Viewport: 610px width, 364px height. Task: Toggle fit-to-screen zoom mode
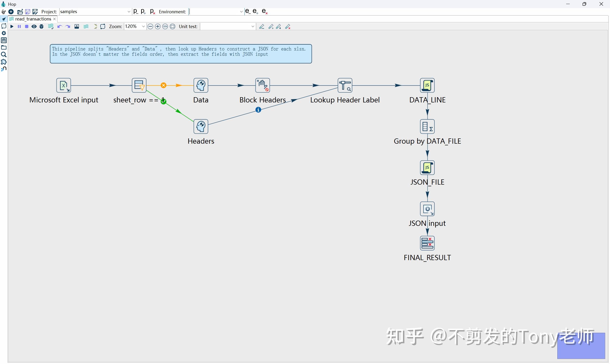tap(173, 26)
